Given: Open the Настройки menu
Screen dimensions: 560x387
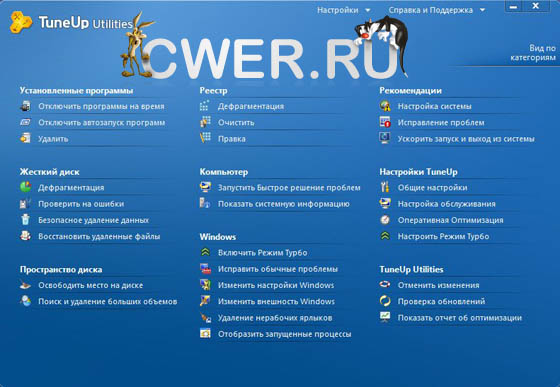Looking at the screenshot, I should 338,10.
